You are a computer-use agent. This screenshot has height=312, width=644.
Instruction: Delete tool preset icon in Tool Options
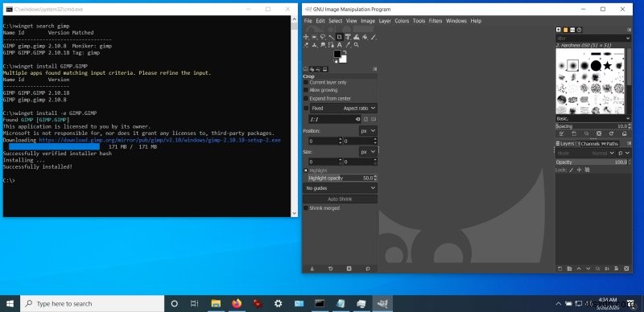pos(349,269)
